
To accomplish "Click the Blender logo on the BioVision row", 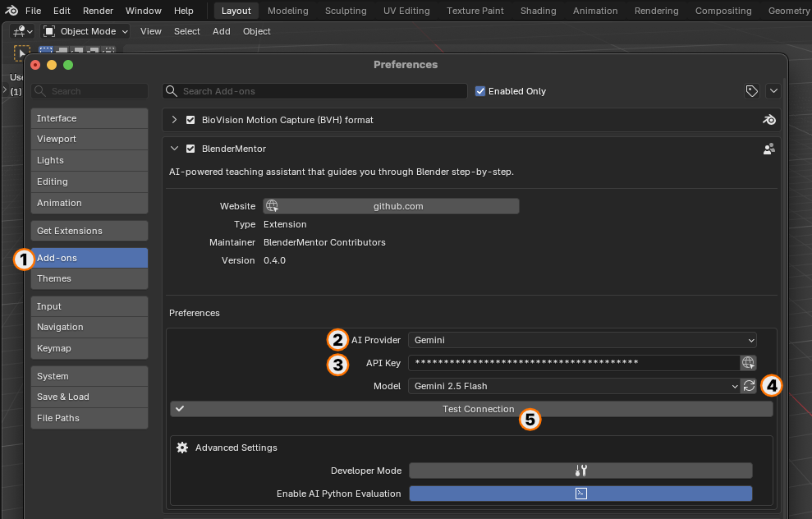I will (x=769, y=120).
